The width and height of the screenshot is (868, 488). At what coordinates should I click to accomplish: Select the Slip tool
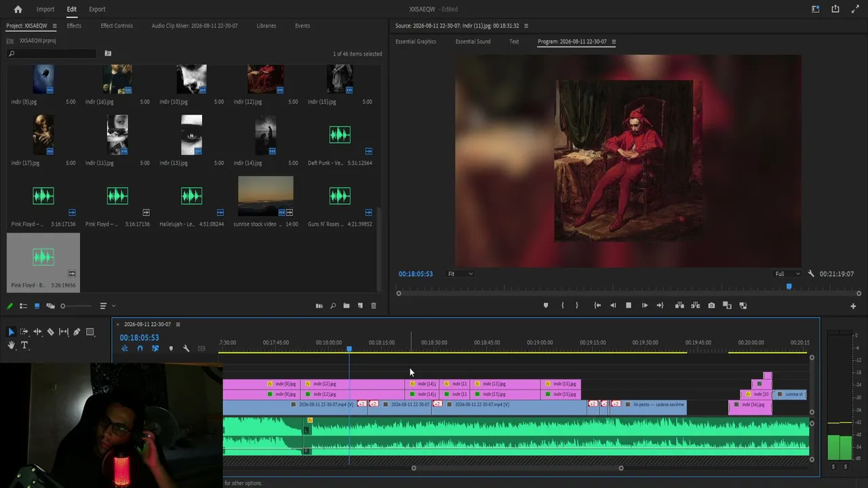[x=64, y=331]
